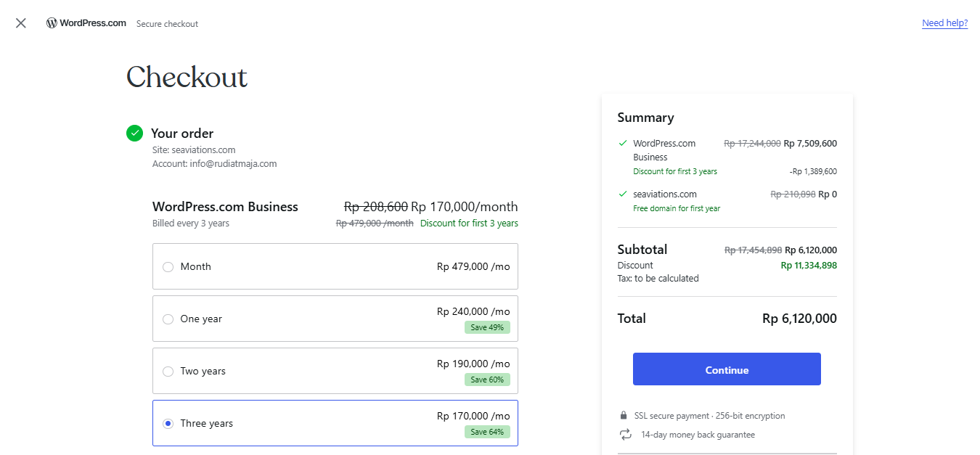This screenshot has width=980, height=455.
Task: Click 'Tax: to be calculated' text
Action: click(x=658, y=279)
